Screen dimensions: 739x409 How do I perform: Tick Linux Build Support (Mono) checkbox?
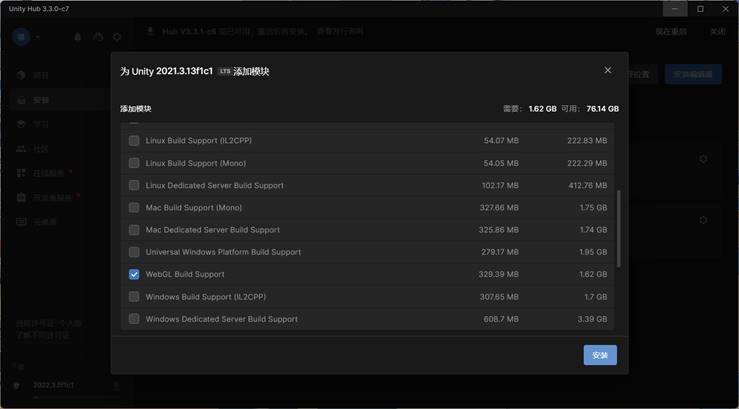[x=134, y=163]
